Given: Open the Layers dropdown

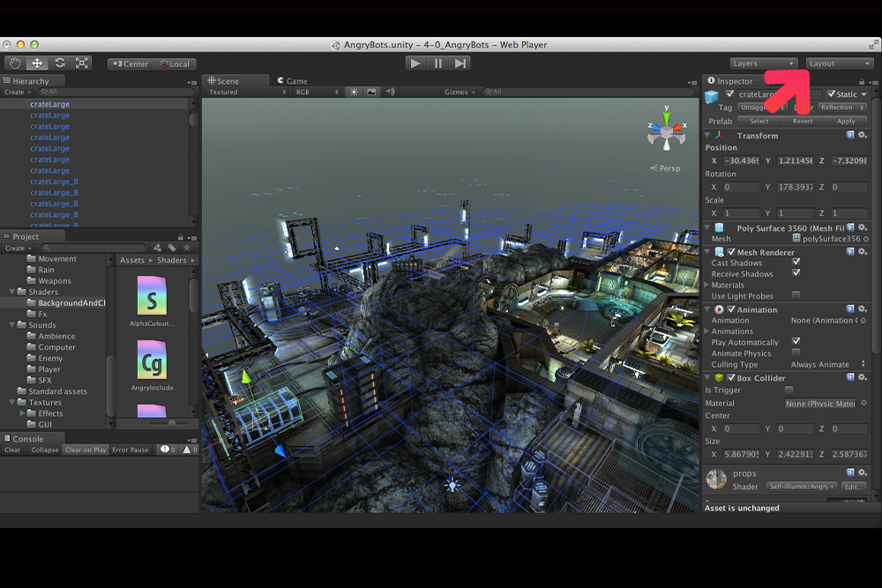Looking at the screenshot, I should coord(764,63).
